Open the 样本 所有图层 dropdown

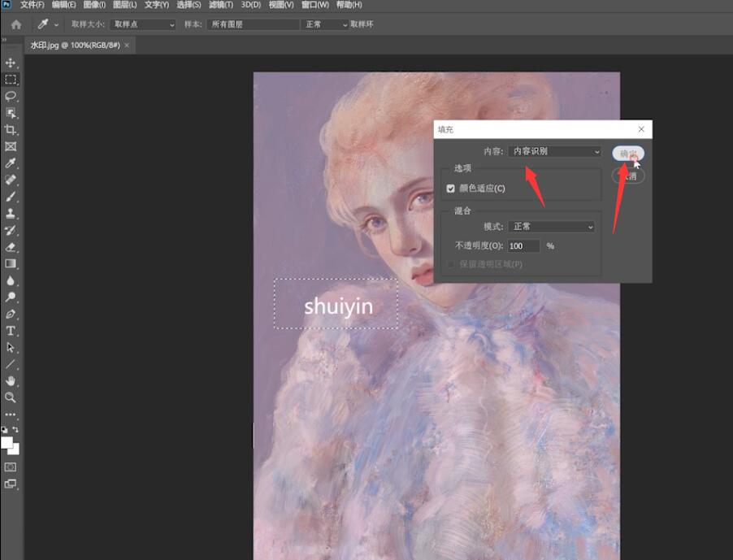click(x=253, y=24)
